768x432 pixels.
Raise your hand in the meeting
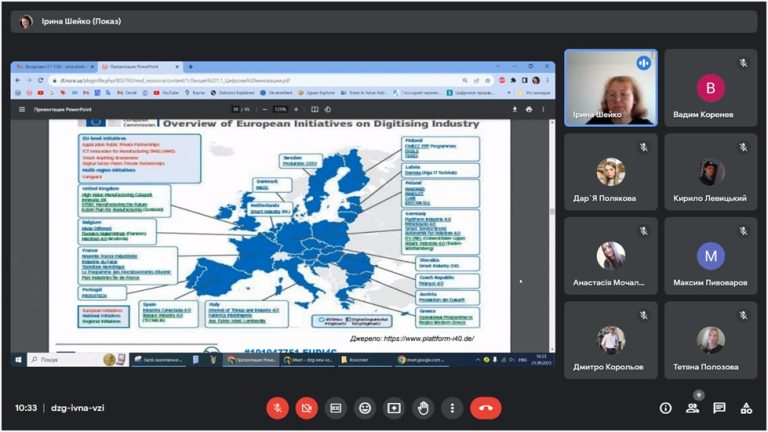[423, 408]
